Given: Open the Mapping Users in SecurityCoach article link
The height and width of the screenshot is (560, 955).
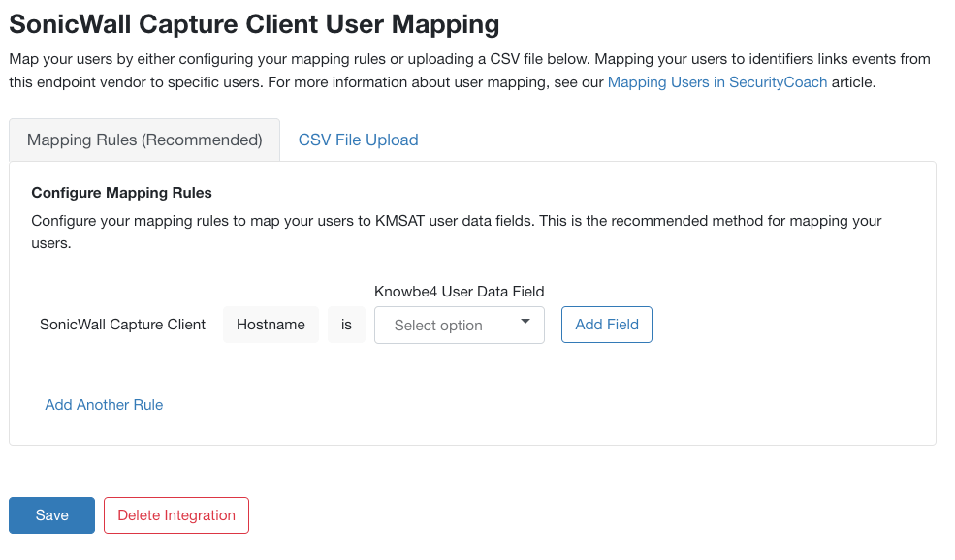Looking at the screenshot, I should tap(716, 82).
